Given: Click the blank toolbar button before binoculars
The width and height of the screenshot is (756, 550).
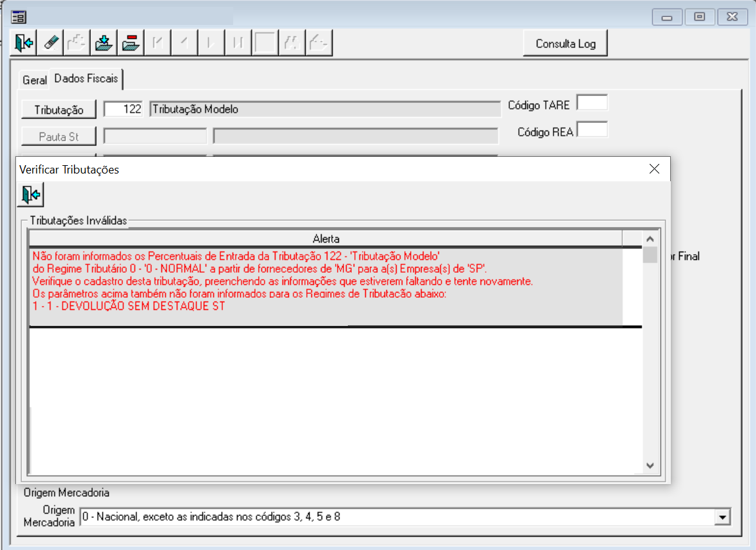Looking at the screenshot, I should 265,43.
